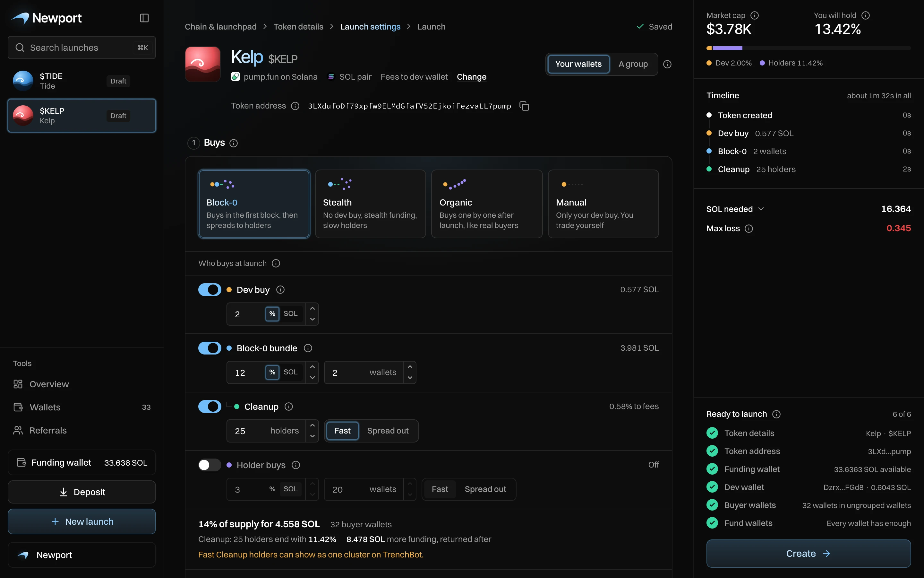Image resolution: width=924 pixels, height=578 pixels.
Task: Set Cleanup speed to Fast
Action: (x=343, y=431)
